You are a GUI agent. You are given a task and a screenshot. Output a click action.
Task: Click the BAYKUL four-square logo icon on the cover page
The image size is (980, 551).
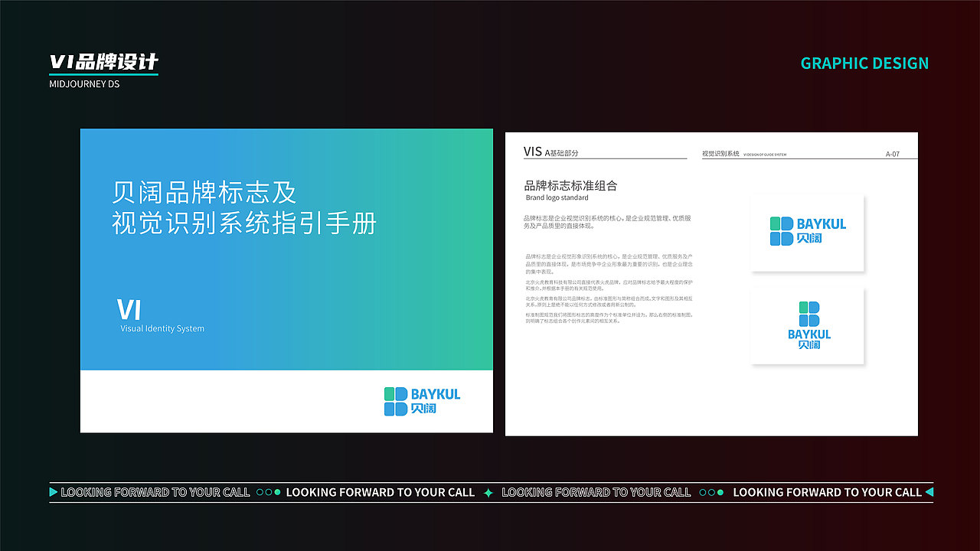pos(396,401)
